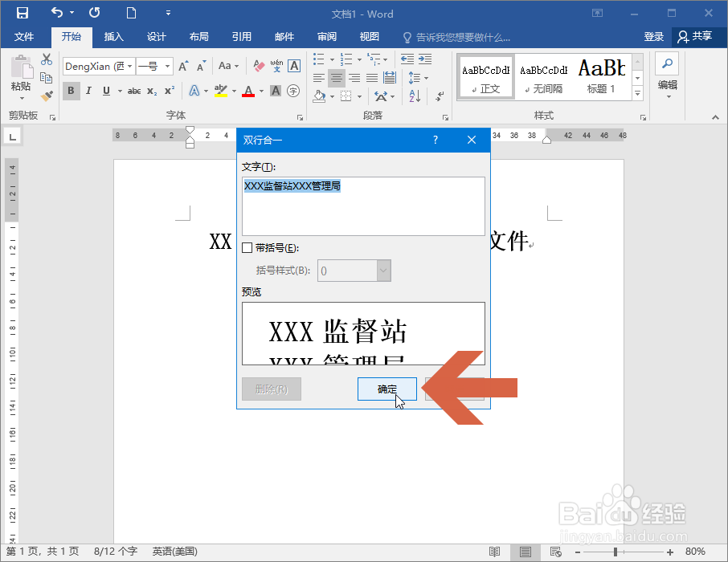The width and height of the screenshot is (728, 562).
Task: Open paragraph shading paint bucket
Action: (x=319, y=96)
